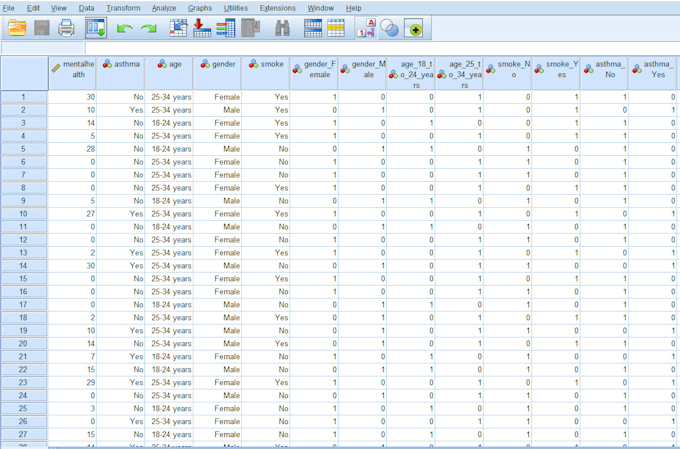
Task: Click mentalhealth value 15 in row 22
Action: [x=72, y=369]
